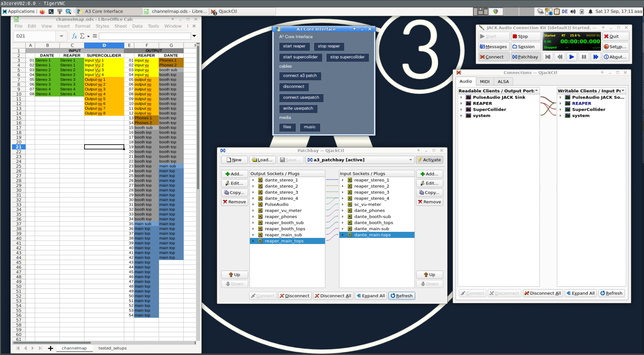Open QjackCtl Setup dialog
The image size is (644, 355).
pos(616,47)
